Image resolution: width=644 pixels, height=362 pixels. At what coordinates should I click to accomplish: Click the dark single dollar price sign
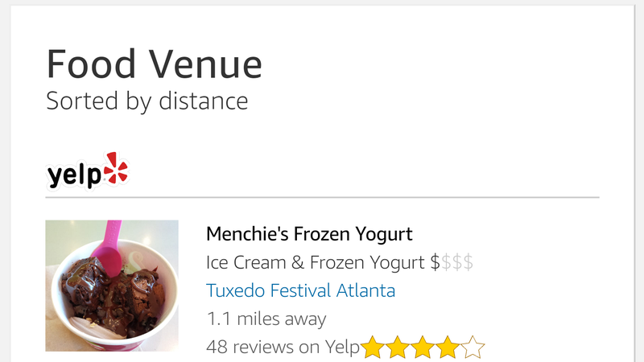(x=435, y=262)
